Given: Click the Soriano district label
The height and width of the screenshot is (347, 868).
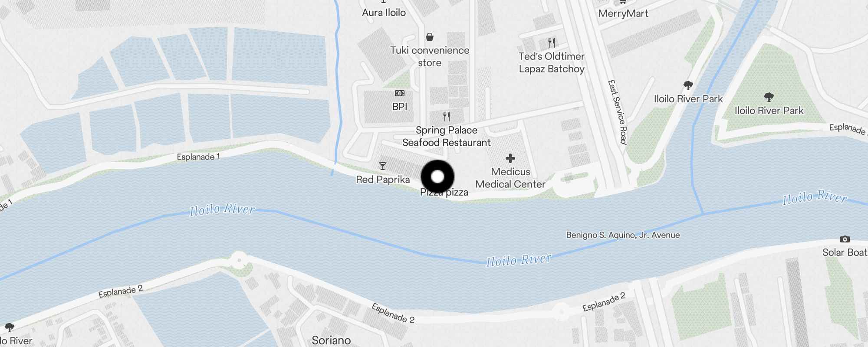Looking at the screenshot, I should pyautogui.click(x=331, y=340).
